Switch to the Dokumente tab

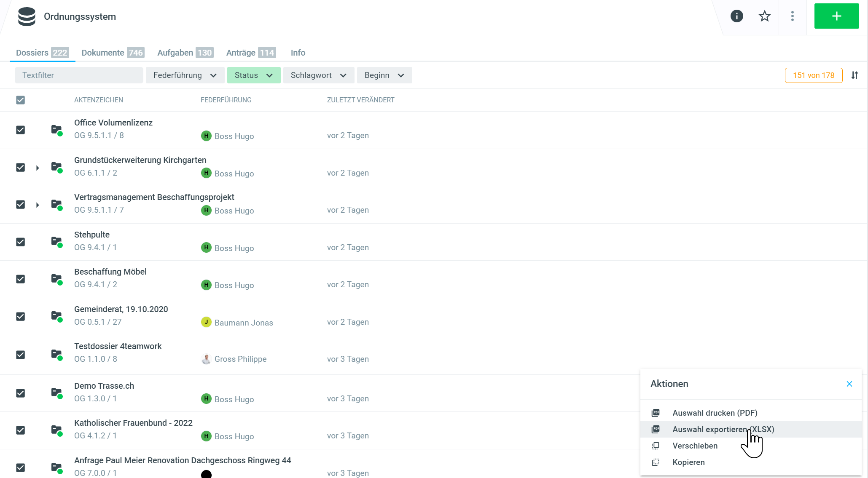coord(113,53)
